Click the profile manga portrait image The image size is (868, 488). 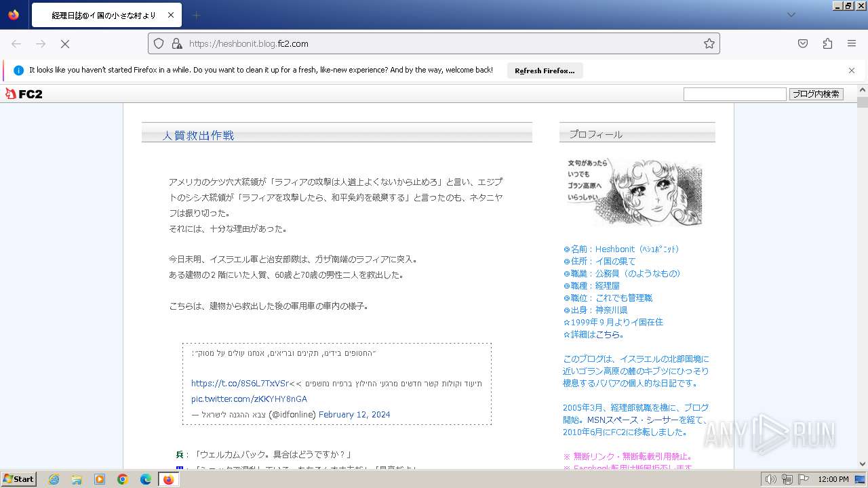635,192
